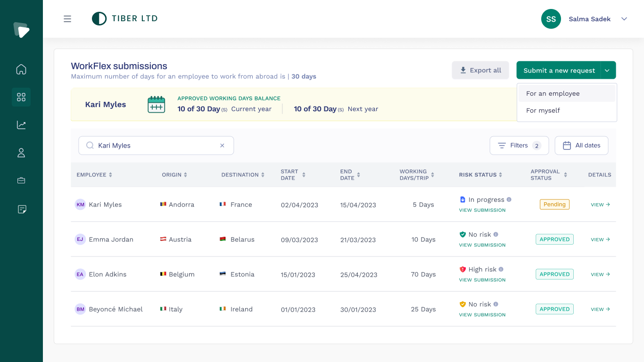Choose 'For an employee' menu option
The image size is (644, 362).
(553, 93)
